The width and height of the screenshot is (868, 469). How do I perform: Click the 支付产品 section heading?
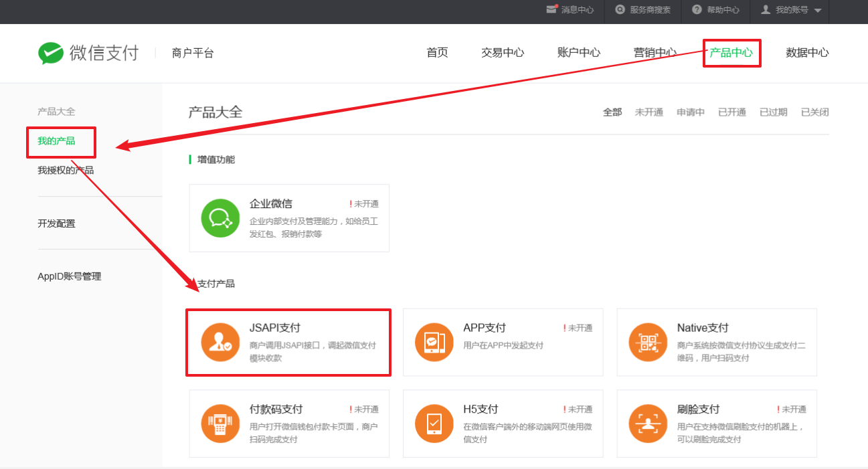(x=216, y=284)
